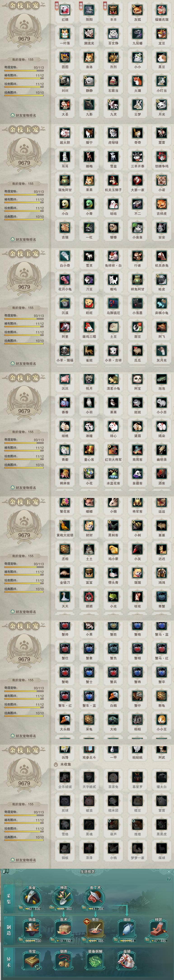The width and height of the screenshot is (174, 980).
Task: Click the 采金 162/836 progress bar
Action: tap(33, 908)
